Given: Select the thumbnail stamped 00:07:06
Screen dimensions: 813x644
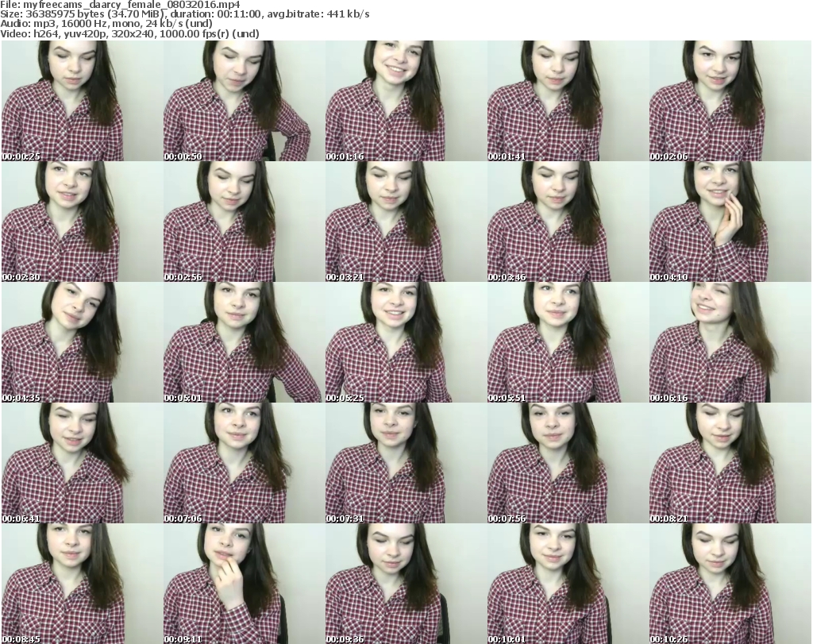Looking at the screenshot, I should [245, 463].
